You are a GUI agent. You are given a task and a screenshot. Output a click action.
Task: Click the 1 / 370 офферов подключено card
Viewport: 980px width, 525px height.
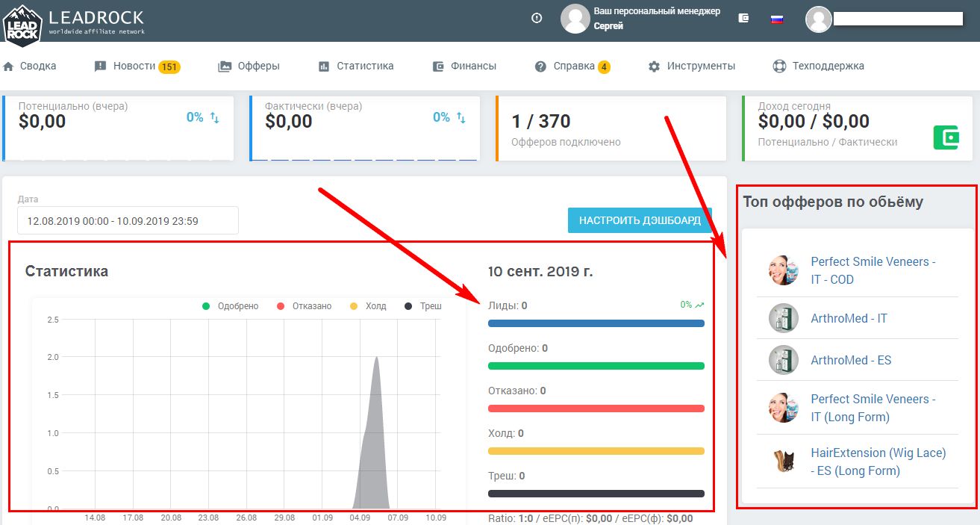click(611, 128)
